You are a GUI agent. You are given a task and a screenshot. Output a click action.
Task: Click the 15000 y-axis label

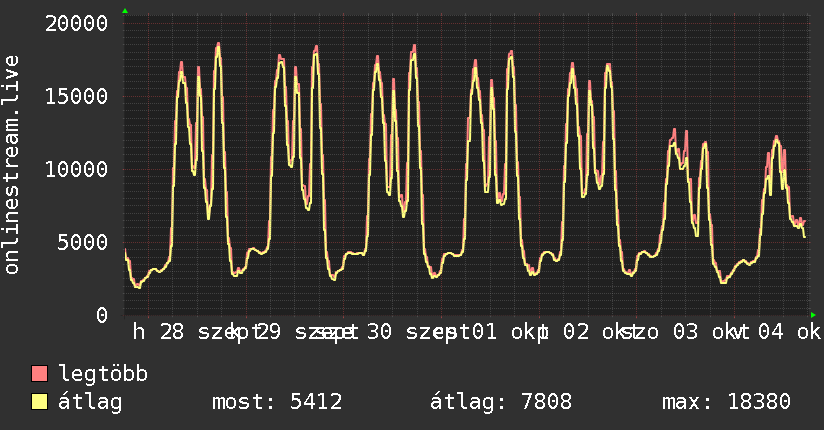pos(76,96)
